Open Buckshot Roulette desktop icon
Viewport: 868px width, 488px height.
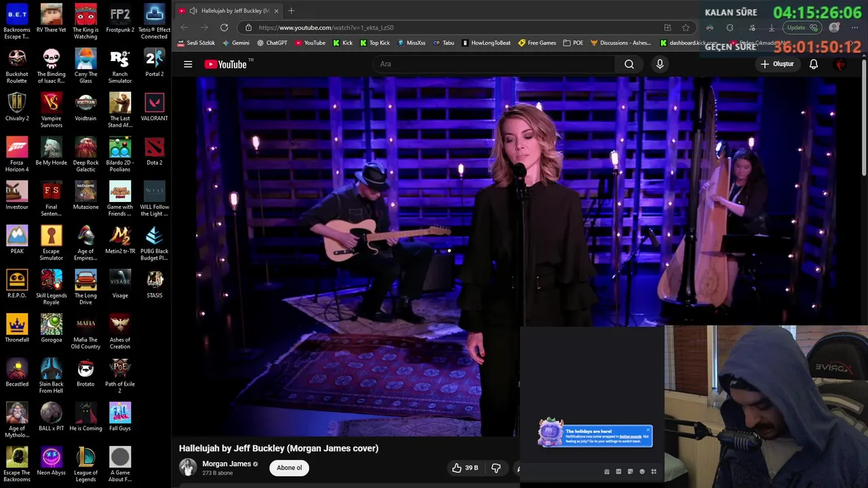pos(17,66)
